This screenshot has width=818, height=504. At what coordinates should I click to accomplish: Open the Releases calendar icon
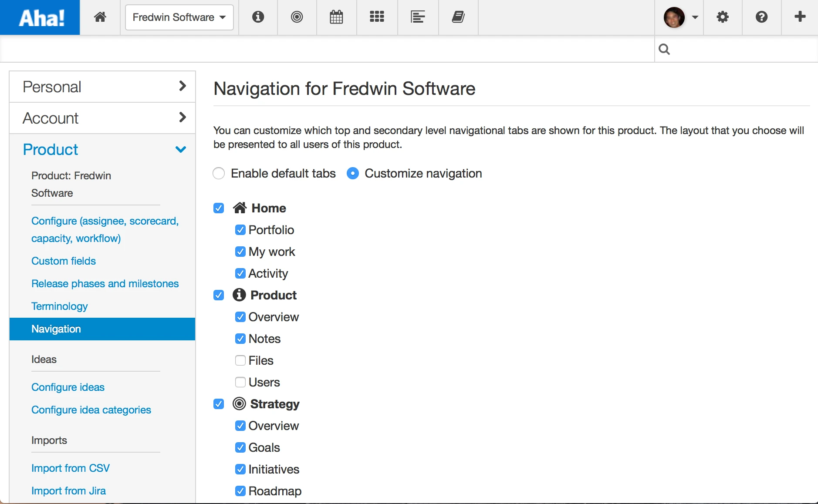point(336,17)
